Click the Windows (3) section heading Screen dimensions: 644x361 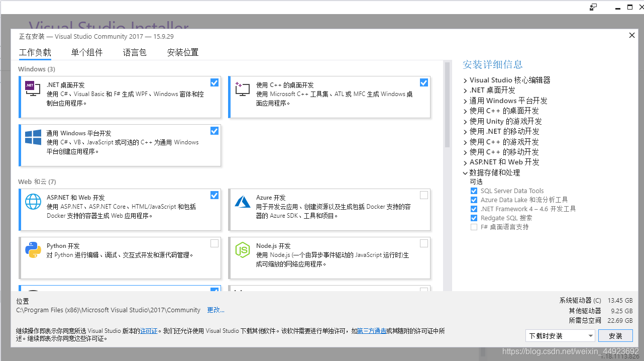coord(37,69)
